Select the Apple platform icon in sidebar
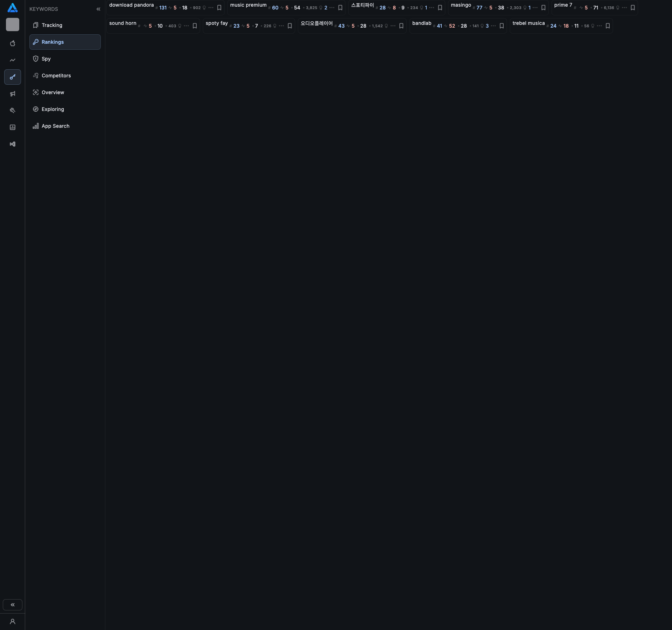This screenshot has height=630, width=672. tap(13, 43)
